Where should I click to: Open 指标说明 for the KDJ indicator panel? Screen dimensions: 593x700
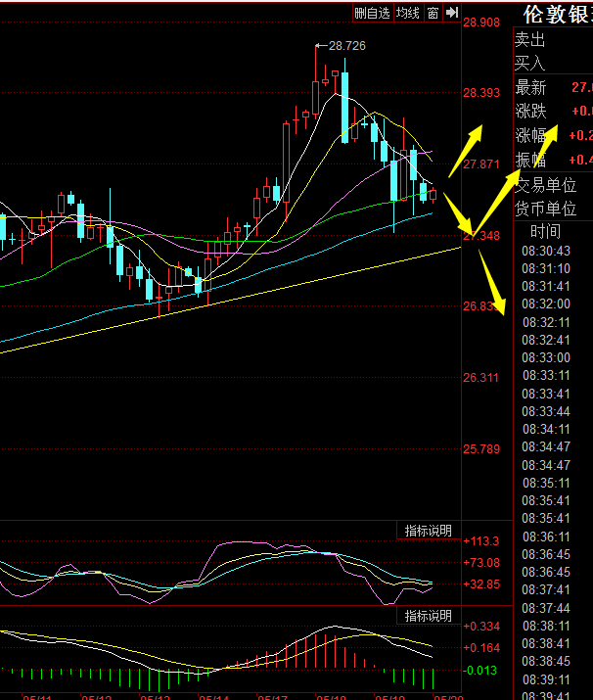[429, 531]
